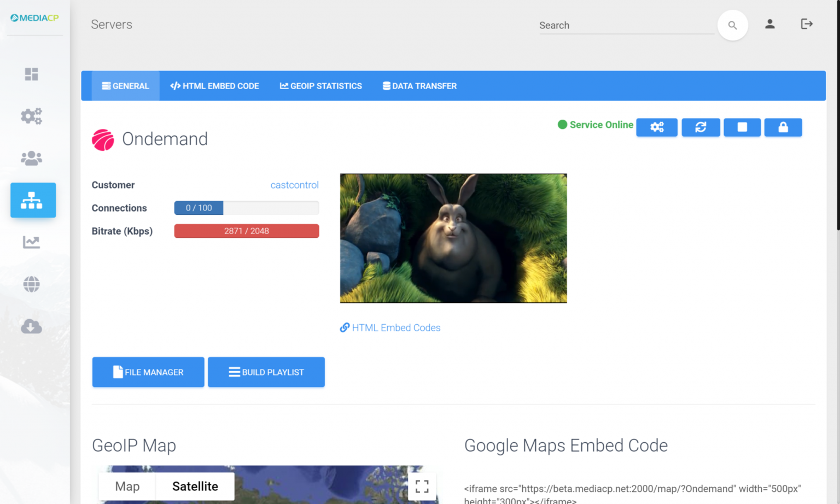
Task: Open the system settings gears in sidebar
Action: (x=31, y=116)
